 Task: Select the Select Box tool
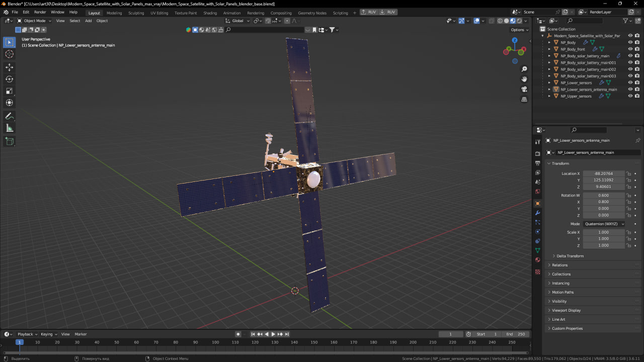tap(9, 43)
